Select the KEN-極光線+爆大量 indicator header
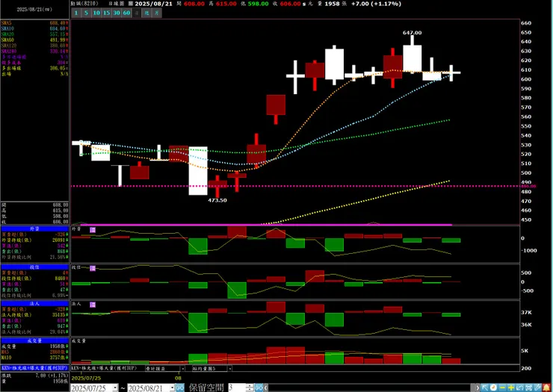Image resolution: width=553 pixels, height=392 pixels. click(34, 367)
